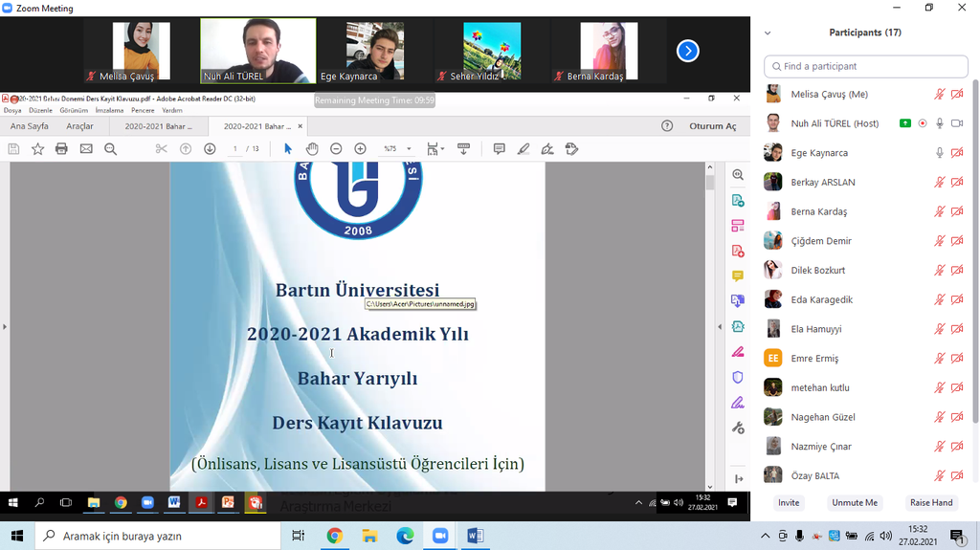
Task: Click the print icon in Acrobat toolbar
Action: tap(61, 148)
